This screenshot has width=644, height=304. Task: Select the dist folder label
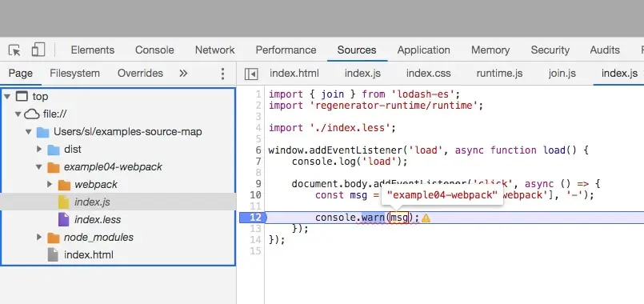click(x=73, y=150)
